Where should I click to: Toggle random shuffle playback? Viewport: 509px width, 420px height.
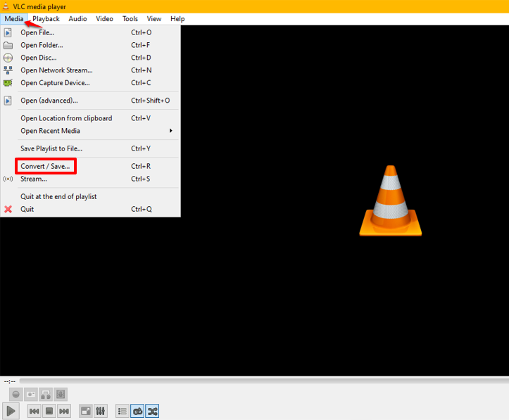pos(152,412)
